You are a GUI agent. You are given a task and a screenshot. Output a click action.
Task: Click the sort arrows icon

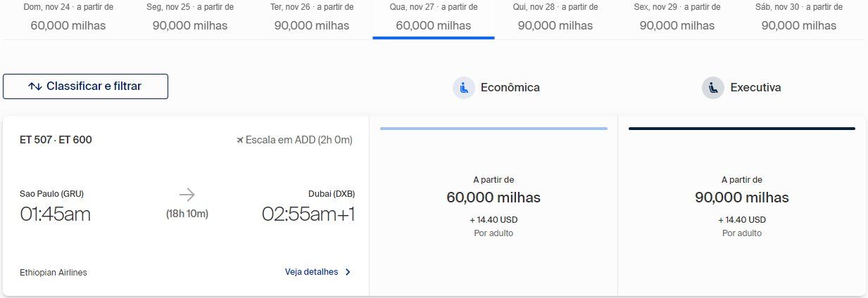35,86
